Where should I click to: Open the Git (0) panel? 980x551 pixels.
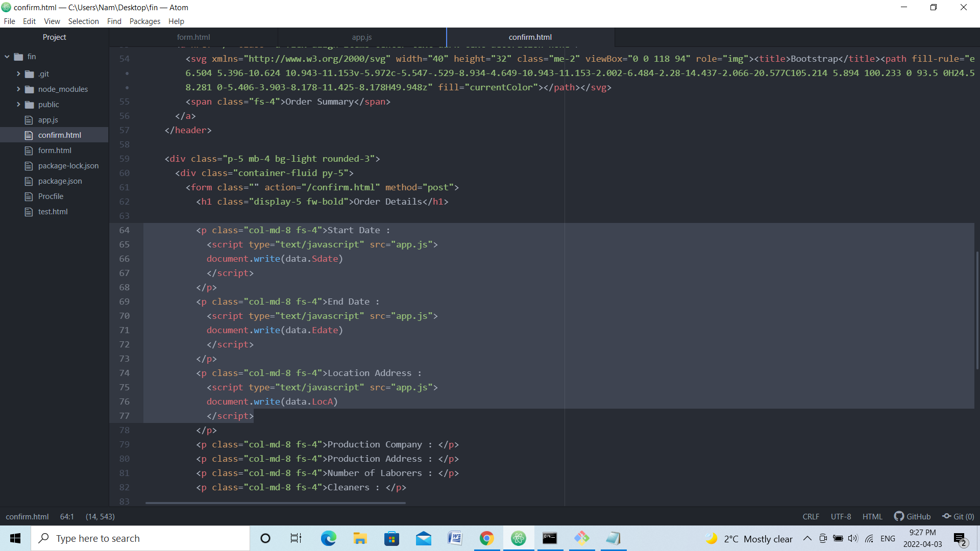click(958, 517)
